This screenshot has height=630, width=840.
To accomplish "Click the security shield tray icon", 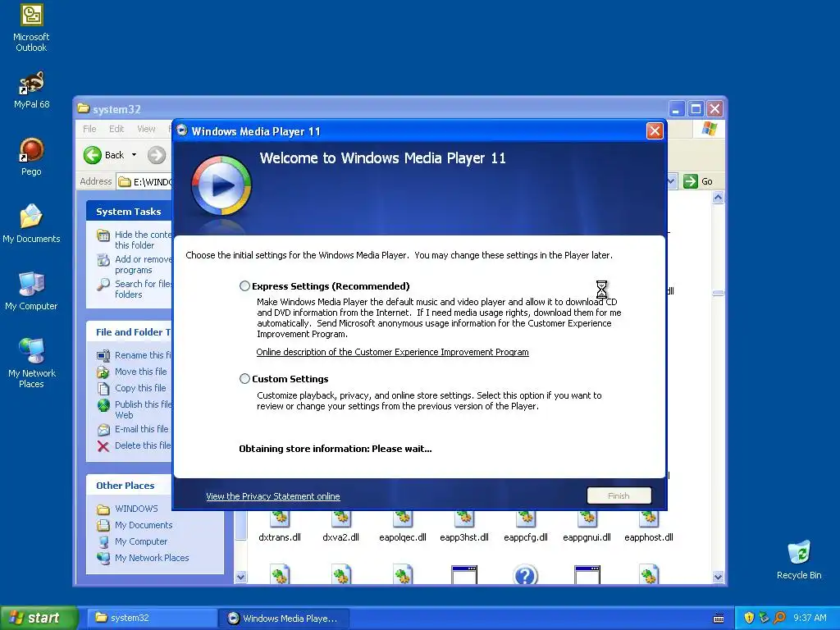I will click(x=749, y=618).
